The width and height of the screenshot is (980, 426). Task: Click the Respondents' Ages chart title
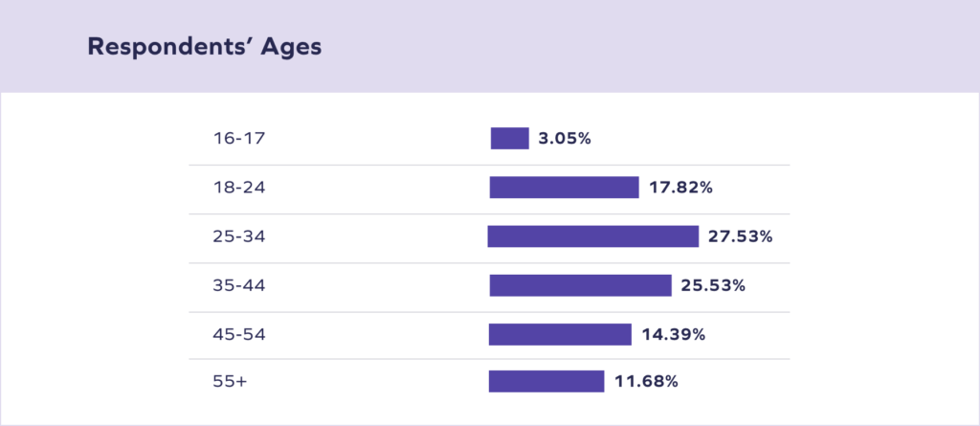tap(204, 47)
